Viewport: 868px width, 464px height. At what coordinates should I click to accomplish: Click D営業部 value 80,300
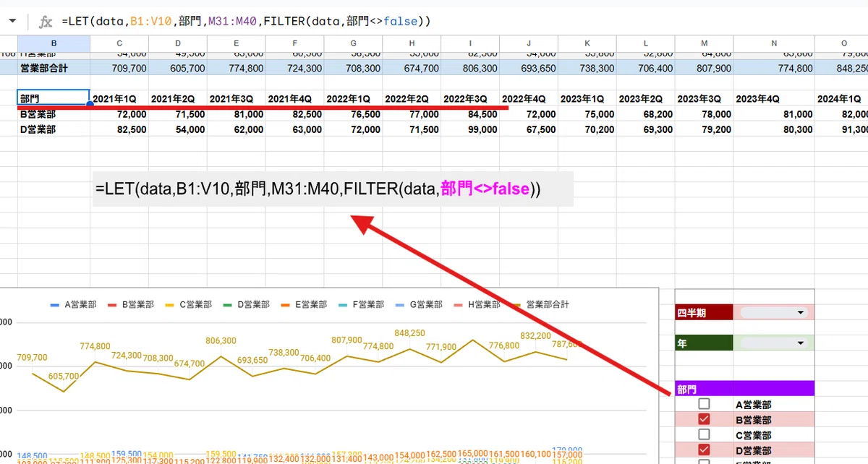(x=774, y=129)
